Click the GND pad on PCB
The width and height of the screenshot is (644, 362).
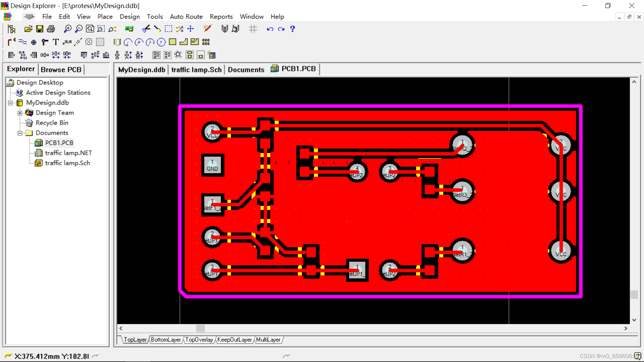(212, 166)
